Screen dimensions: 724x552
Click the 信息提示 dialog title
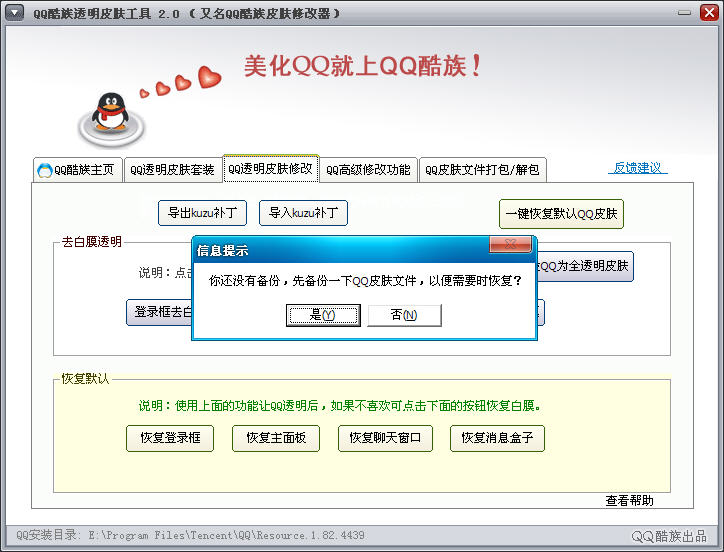223,250
